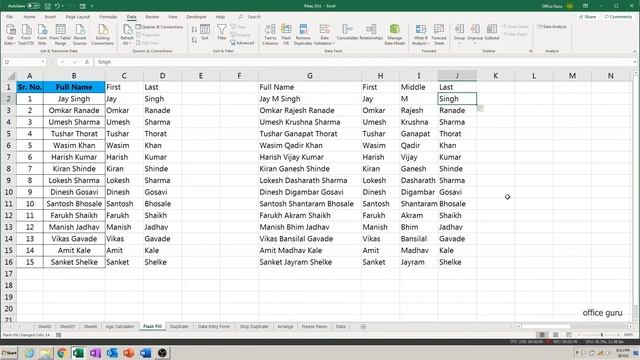This screenshot has width=640, height=360.
Task: Click the vertical scrollbar
Action: pos(636,192)
